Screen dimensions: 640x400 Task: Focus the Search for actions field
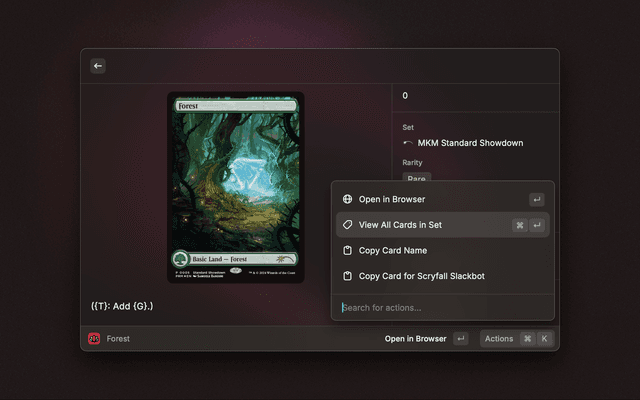tap(440, 307)
